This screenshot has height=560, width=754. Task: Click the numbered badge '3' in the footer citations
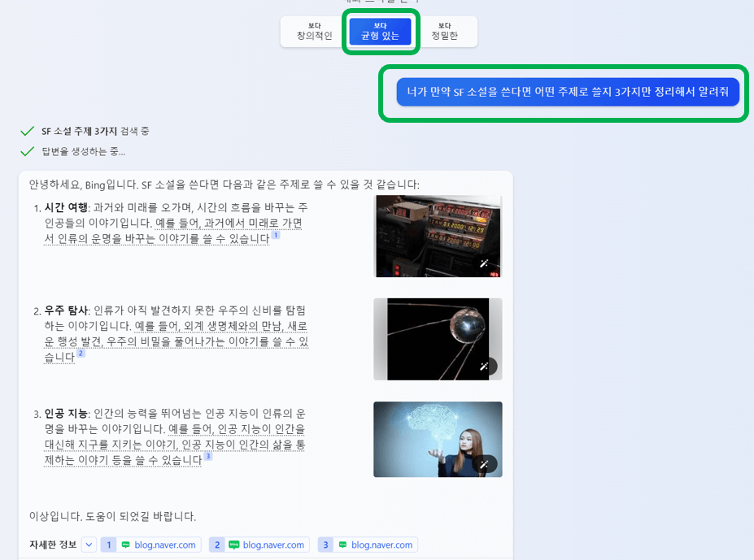pos(325,545)
